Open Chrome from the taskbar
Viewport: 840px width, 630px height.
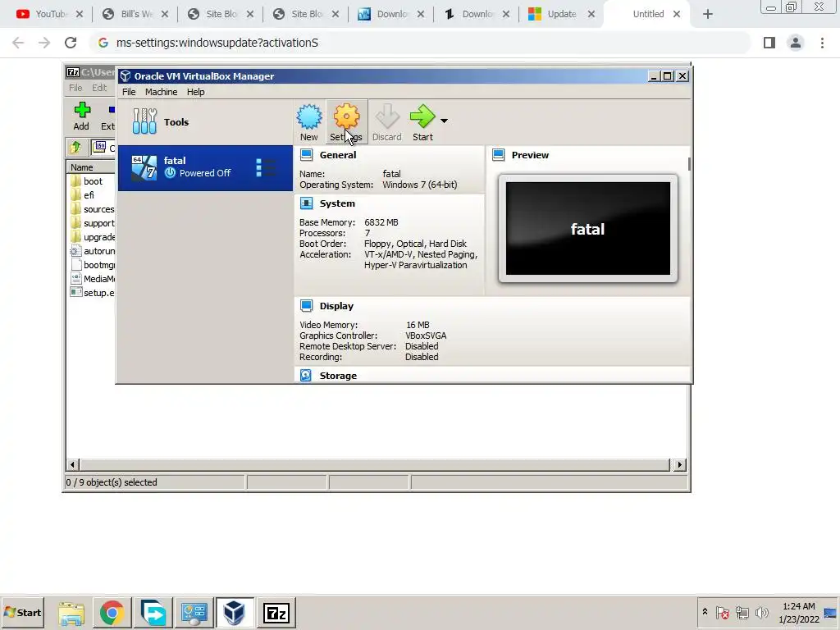(112, 613)
